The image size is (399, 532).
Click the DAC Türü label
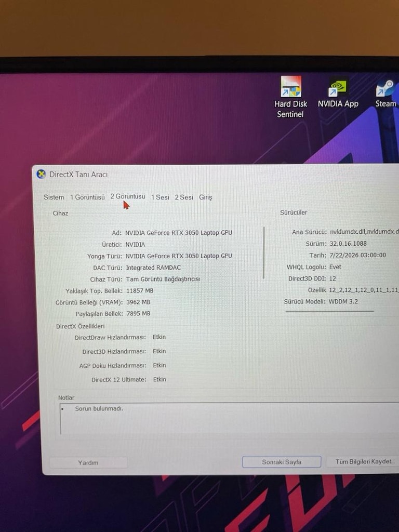[x=108, y=268]
